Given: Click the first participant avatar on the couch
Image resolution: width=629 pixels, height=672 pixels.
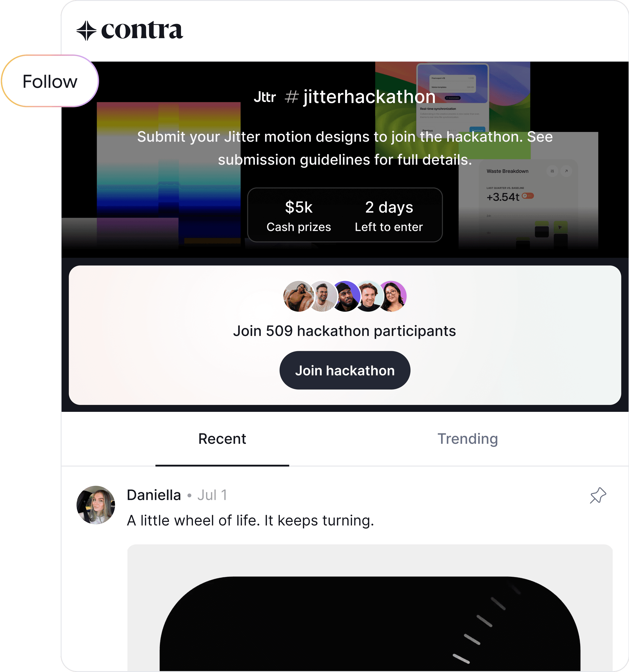Looking at the screenshot, I should (299, 296).
